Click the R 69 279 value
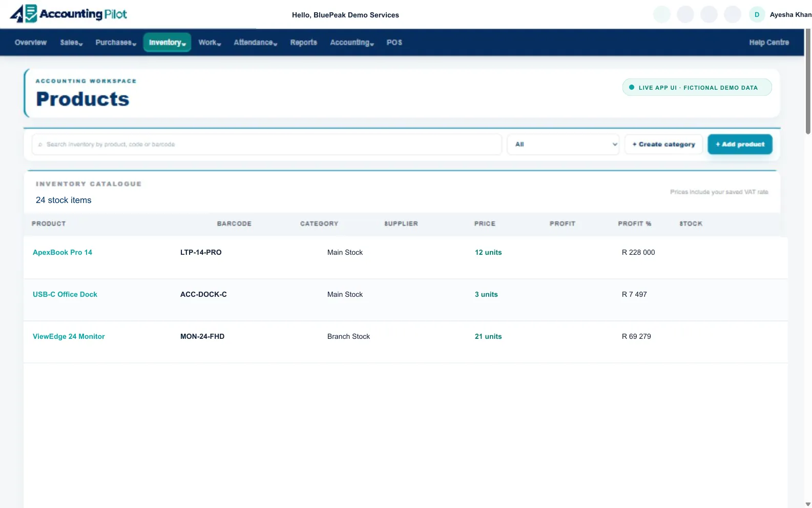This screenshot has width=812, height=508. (x=636, y=336)
